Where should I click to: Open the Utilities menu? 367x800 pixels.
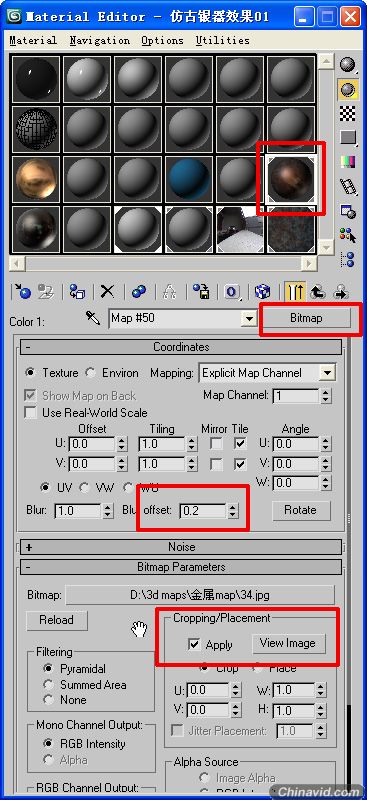click(x=223, y=40)
